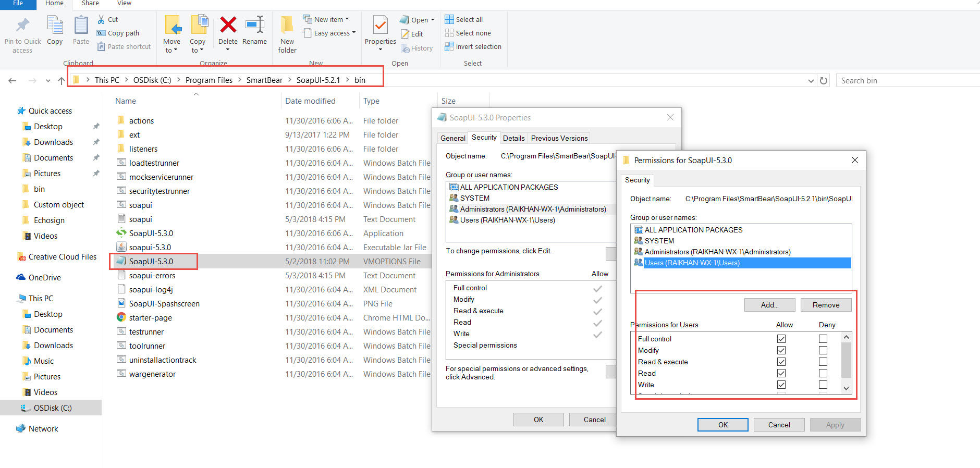
Task: Click the Copy path ribbon item
Action: pyautogui.click(x=118, y=33)
